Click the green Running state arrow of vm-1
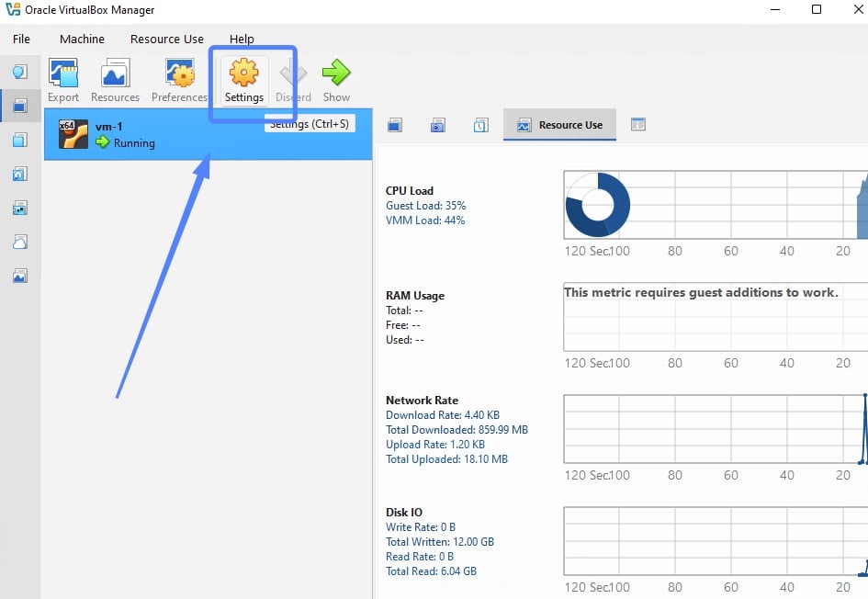 pos(102,142)
